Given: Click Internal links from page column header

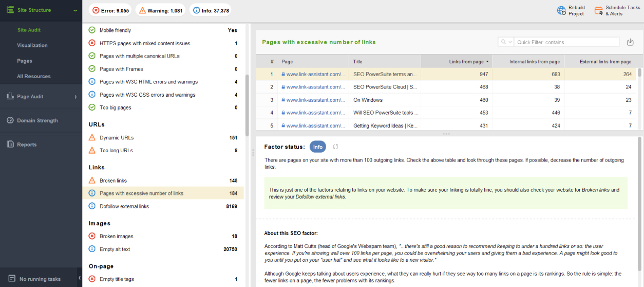Looking at the screenshot, I should tap(528, 62).
